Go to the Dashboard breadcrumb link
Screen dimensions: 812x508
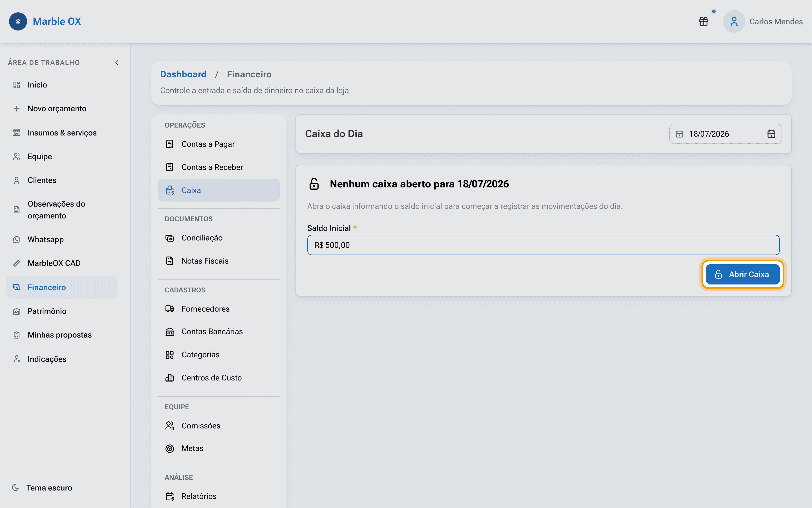coord(183,74)
